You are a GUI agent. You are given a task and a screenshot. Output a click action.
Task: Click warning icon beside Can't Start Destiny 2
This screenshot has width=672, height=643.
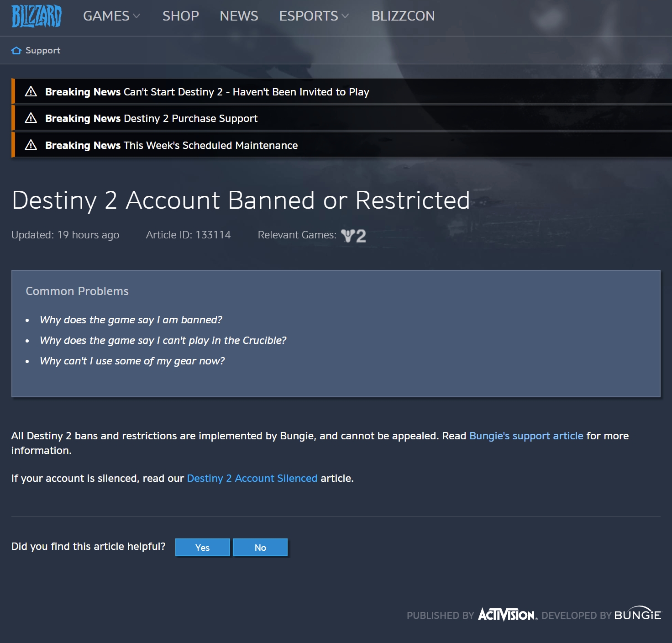(x=31, y=92)
